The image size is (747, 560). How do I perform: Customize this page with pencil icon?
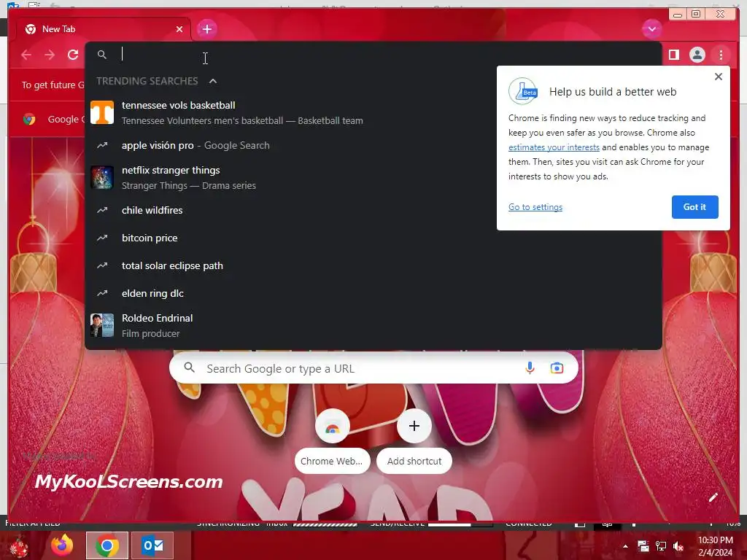tap(713, 497)
